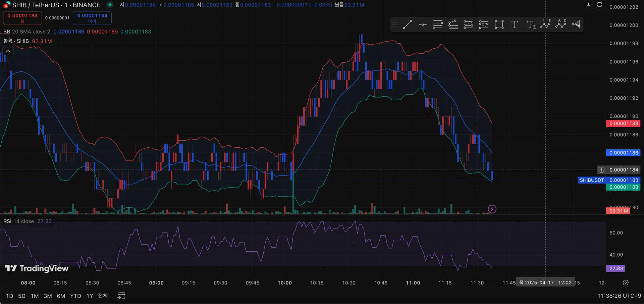Select the short position tool
The height and width of the screenshot is (304, 644).
[x=484, y=24]
